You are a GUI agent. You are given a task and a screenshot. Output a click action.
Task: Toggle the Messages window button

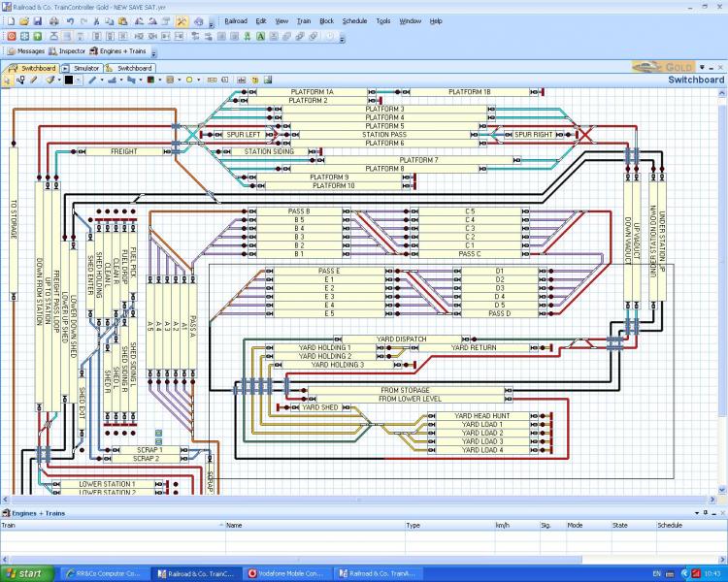(25, 50)
